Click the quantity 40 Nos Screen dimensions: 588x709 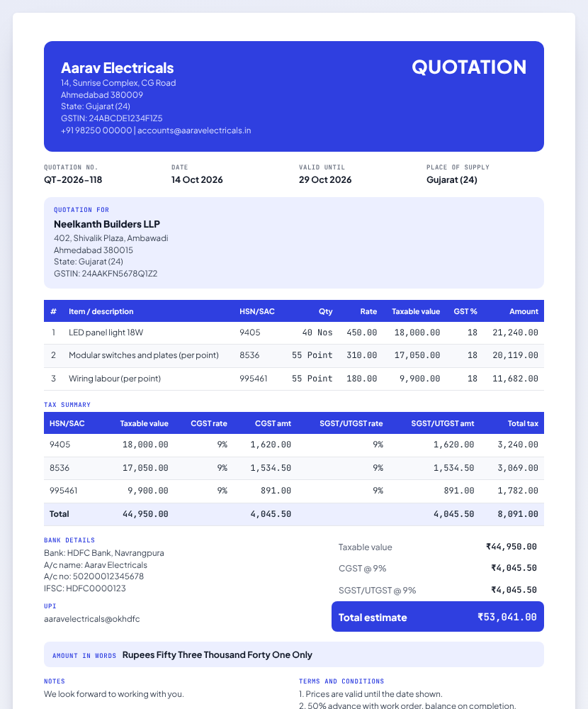click(317, 333)
